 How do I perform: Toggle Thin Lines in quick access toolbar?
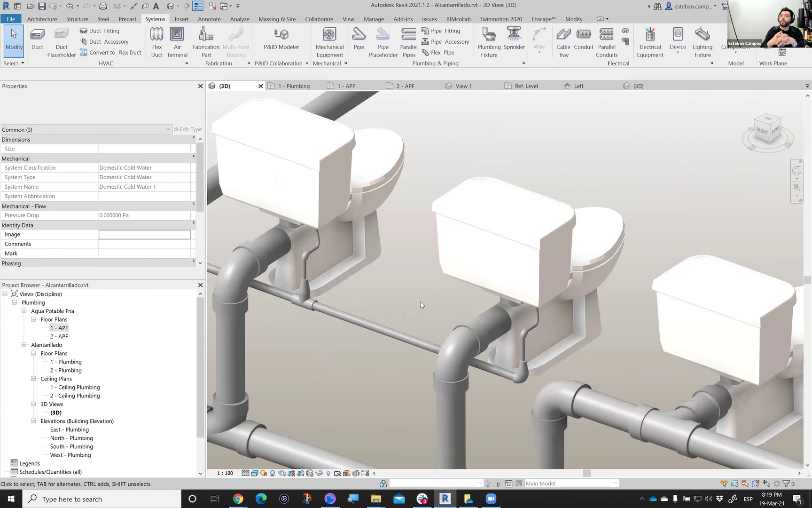(198, 6)
